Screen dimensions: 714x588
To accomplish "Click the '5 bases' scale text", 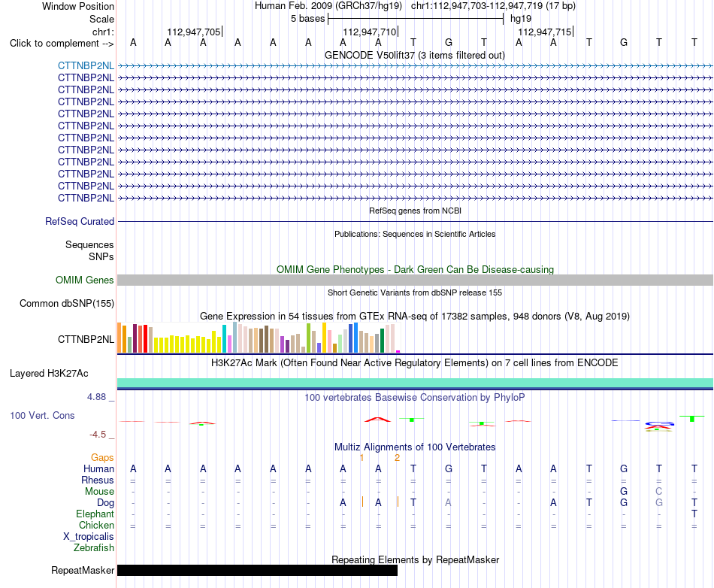I will coord(308,19).
